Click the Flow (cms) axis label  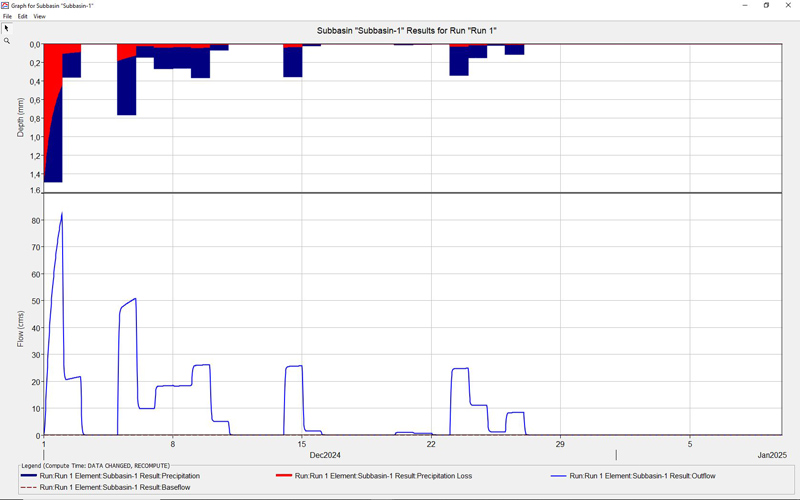(x=21, y=327)
